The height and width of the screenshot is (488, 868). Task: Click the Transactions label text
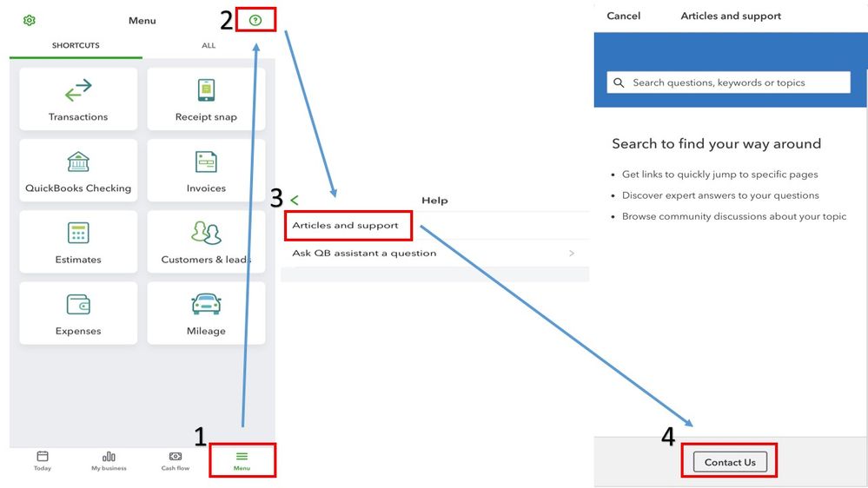pyautogui.click(x=78, y=116)
